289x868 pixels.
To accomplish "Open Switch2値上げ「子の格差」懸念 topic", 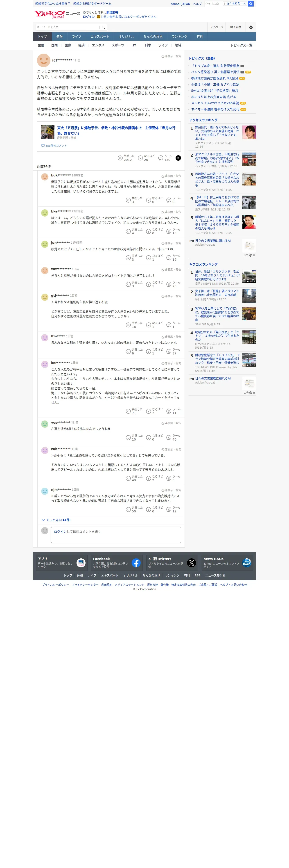I will pyautogui.click(x=215, y=91).
